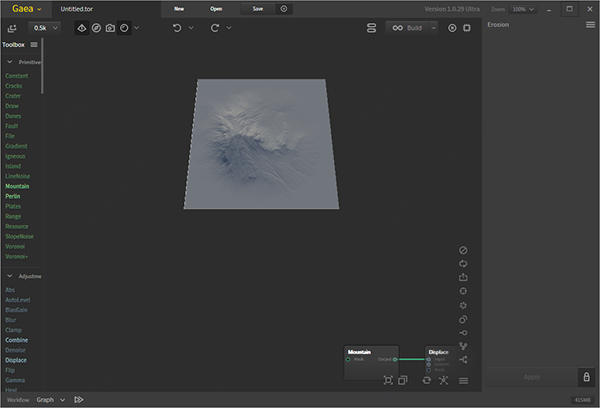Screen dimensions: 600x408
Task: Expand the viewport options chevron after clock icon
Action: coord(137,28)
